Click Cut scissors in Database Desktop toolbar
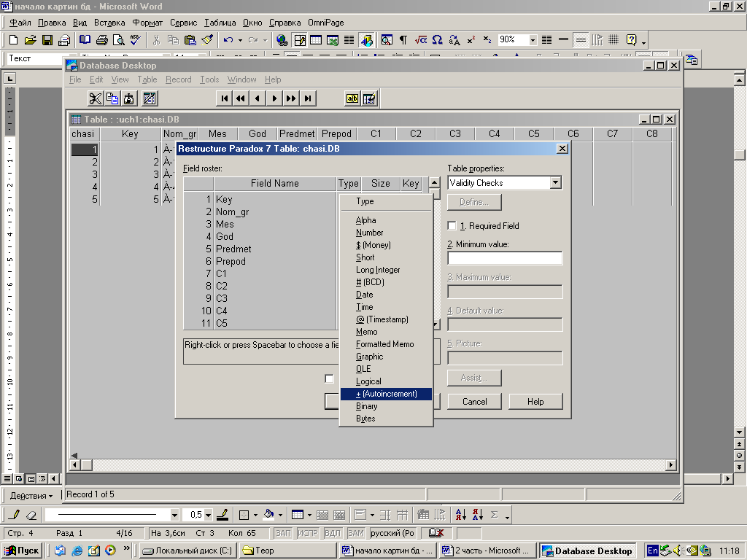 (96, 98)
